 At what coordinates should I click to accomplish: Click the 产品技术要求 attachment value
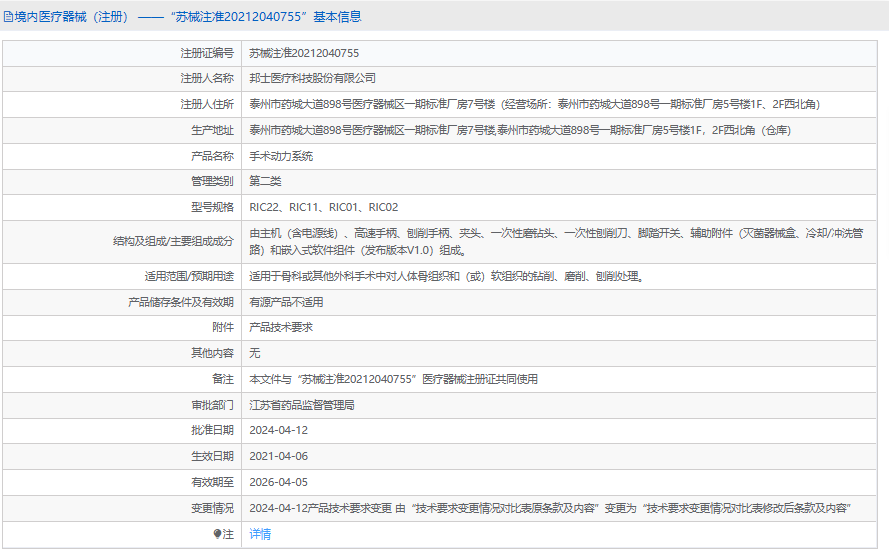click(281, 327)
